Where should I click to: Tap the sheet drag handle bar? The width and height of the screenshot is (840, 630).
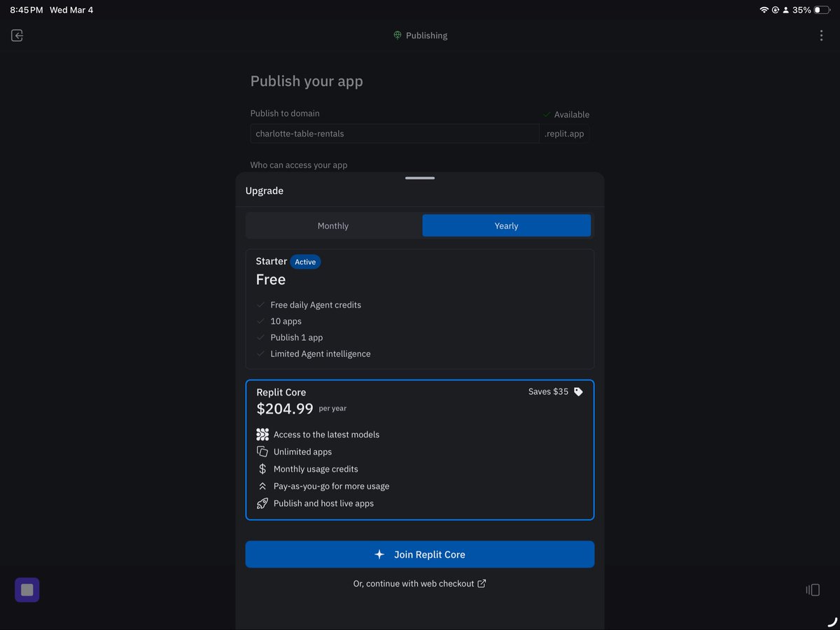click(420, 178)
